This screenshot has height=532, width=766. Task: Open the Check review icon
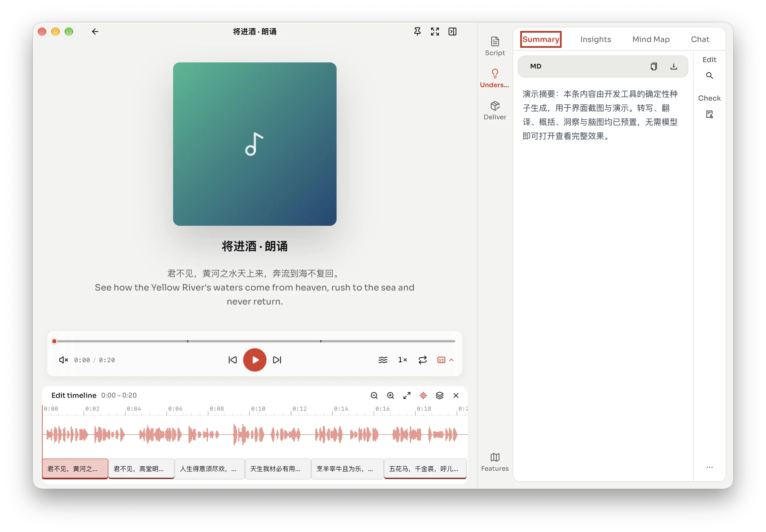point(709,114)
